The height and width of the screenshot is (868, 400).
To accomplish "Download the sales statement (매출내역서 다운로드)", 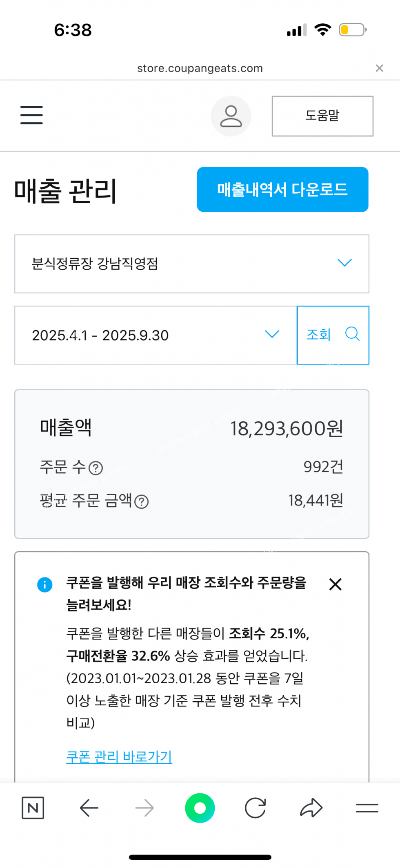I will pos(282,190).
